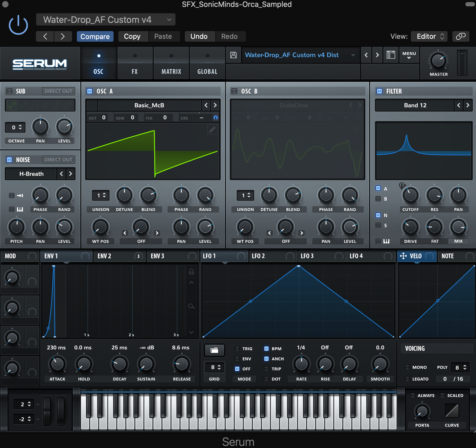Click the LFO grid size stepper
Screen dimensions: 476x448
(x=214, y=367)
